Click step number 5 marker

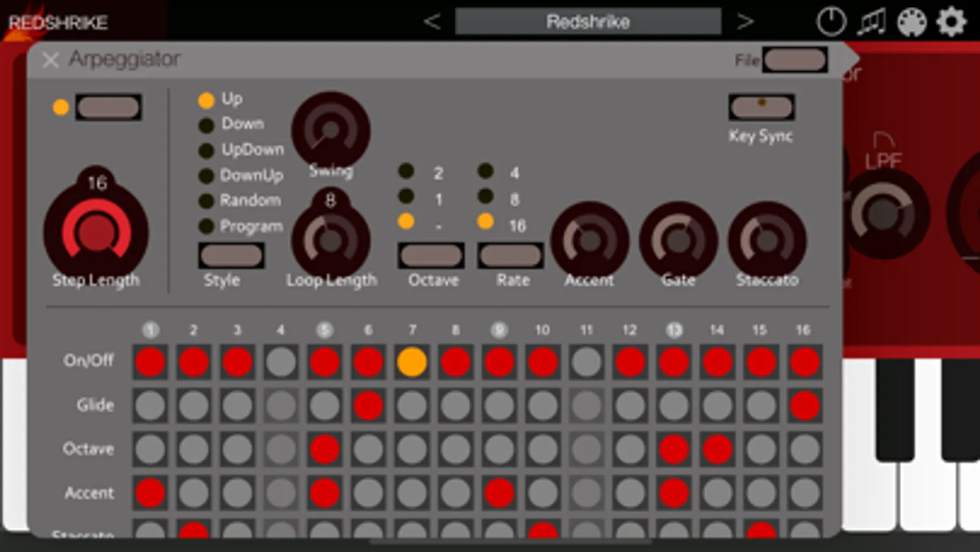[325, 330]
